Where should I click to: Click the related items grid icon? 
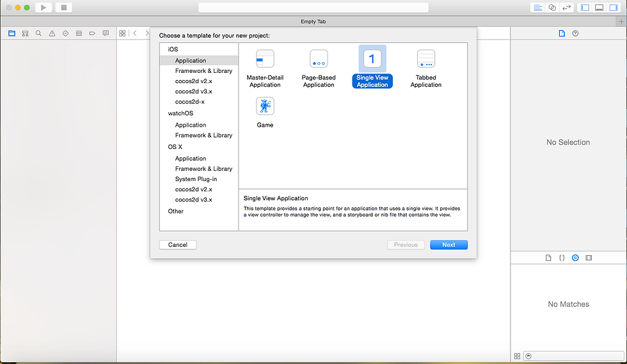tap(122, 34)
